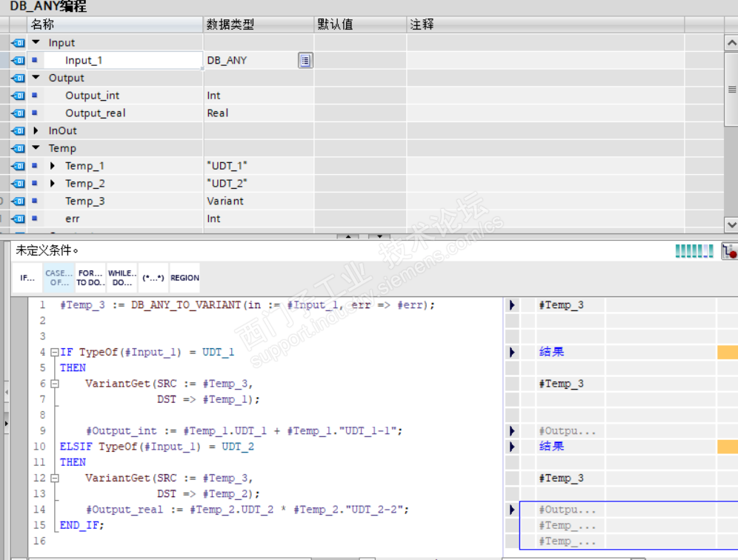Click the pane splitter up arrow

[x=348, y=236]
